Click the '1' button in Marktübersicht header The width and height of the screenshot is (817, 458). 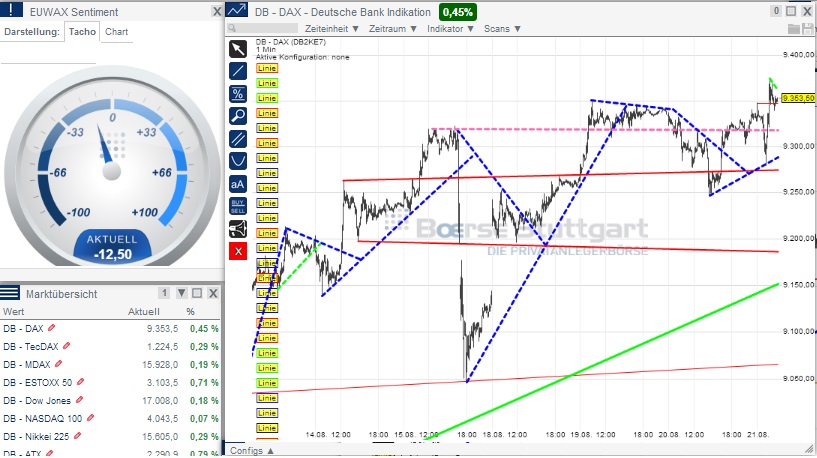[x=164, y=293]
